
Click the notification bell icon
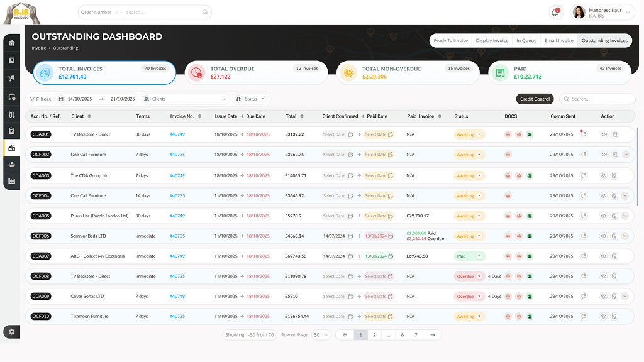pyautogui.click(x=555, y=13)
